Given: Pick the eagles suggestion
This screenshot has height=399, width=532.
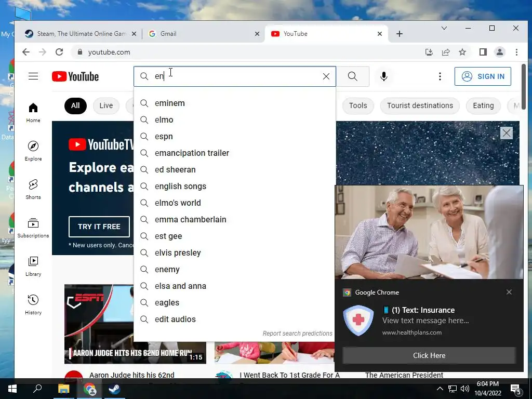Looking at the screenshot, I should [x=235, y=303].
